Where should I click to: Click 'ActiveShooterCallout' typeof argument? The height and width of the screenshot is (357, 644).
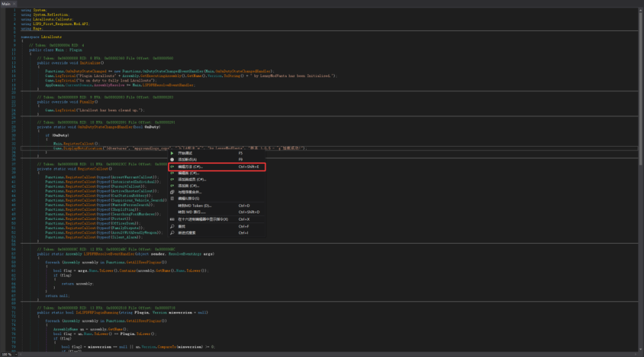point(133,191)
